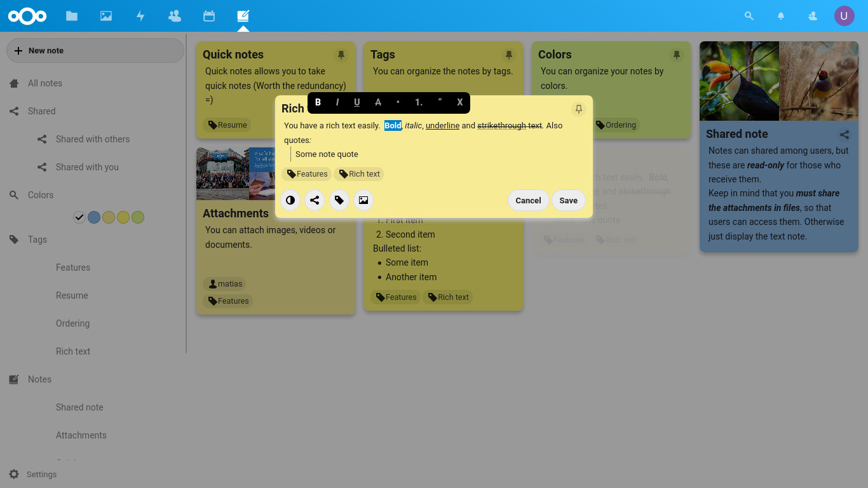
Task: Collapse the Tags section
Action: [x=14, y=240]
